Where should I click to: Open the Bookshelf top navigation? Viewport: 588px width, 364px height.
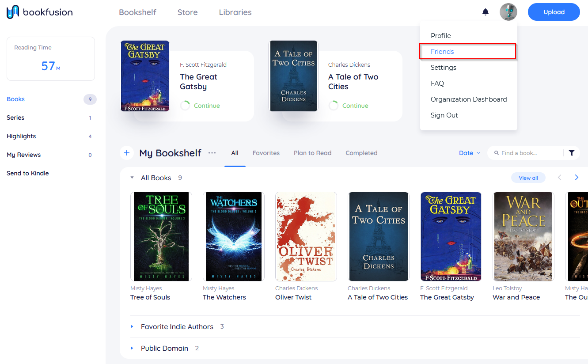click(137, 12)
